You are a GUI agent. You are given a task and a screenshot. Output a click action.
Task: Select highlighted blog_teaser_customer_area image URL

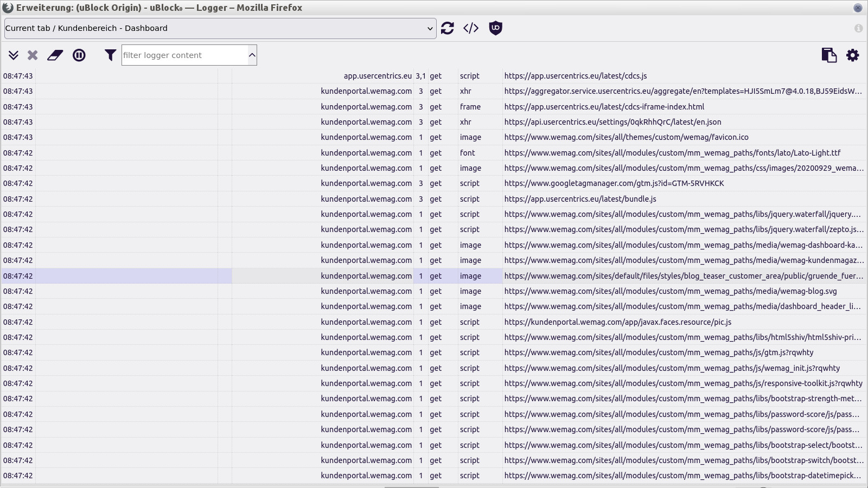(684, 276)
